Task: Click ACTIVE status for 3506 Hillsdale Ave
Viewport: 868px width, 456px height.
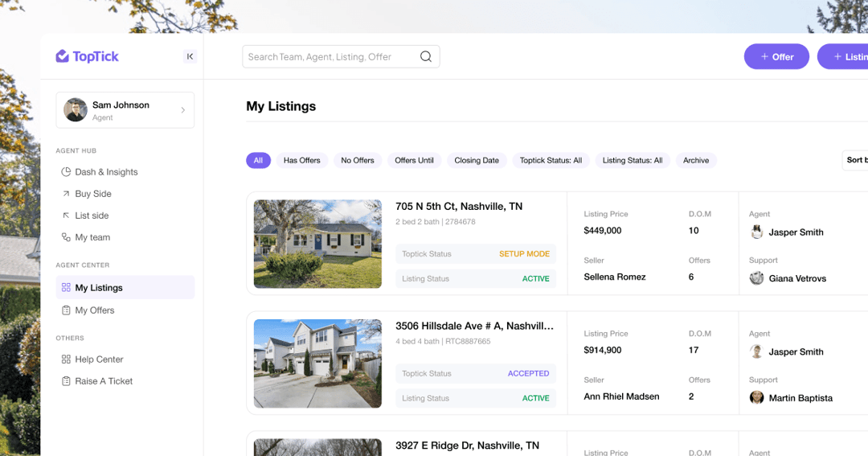Action: point(536,398)
